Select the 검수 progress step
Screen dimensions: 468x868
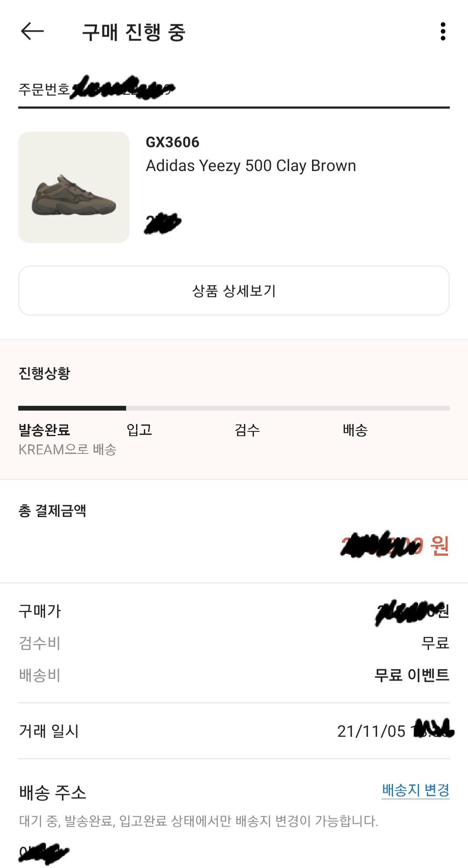pyautogui.click(x=247, y=430)
